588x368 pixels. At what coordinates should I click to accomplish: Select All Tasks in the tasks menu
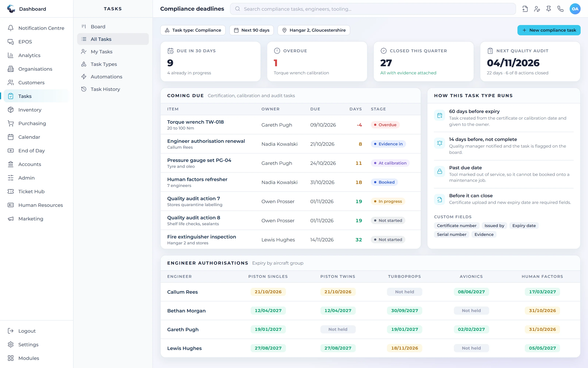tap(113, 39)
